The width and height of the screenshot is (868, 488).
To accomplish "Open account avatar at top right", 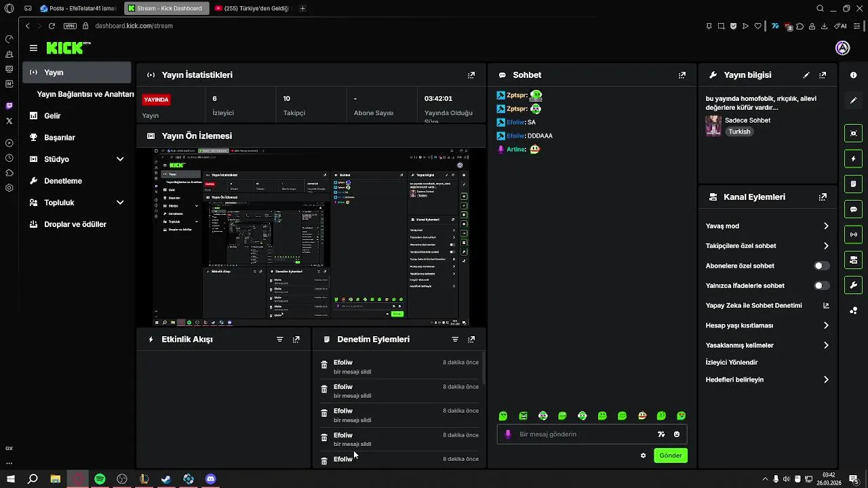I will click(x=842, y=47).
